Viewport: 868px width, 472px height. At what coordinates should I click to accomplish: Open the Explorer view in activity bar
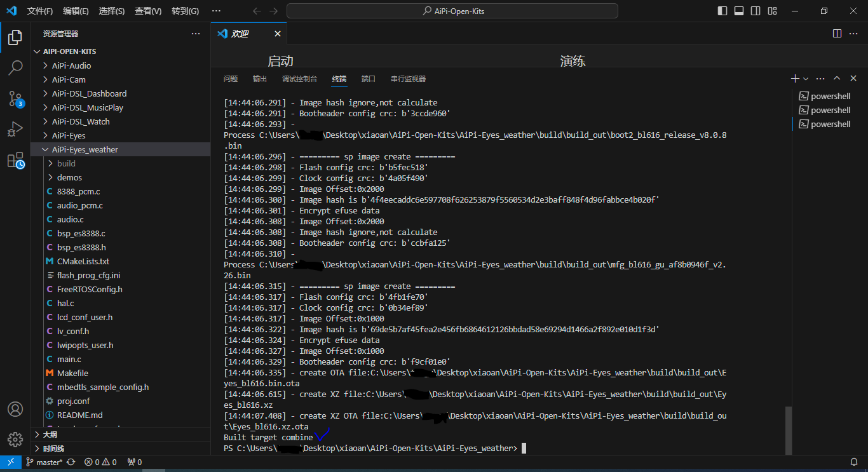pos(15,37)
